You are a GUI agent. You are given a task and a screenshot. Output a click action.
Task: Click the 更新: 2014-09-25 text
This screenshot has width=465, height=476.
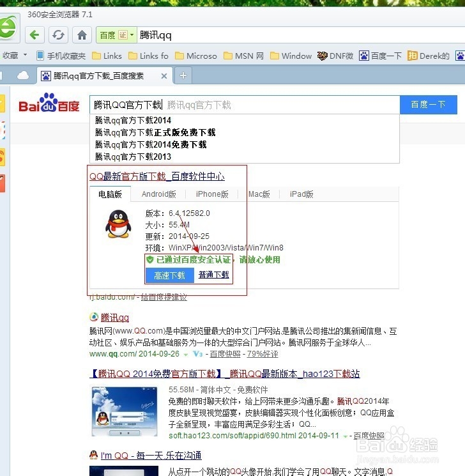pyautogui.click(x=178, y=236)
